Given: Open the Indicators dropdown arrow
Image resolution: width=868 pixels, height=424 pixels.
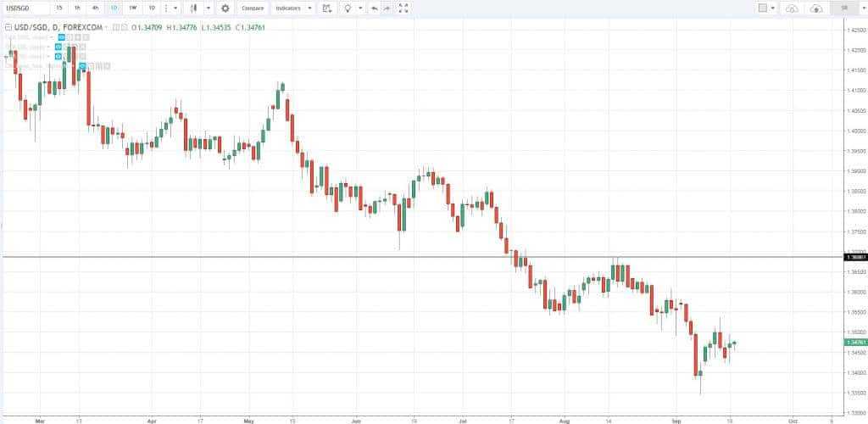Looking at the screenshot, I should (309, 8).
